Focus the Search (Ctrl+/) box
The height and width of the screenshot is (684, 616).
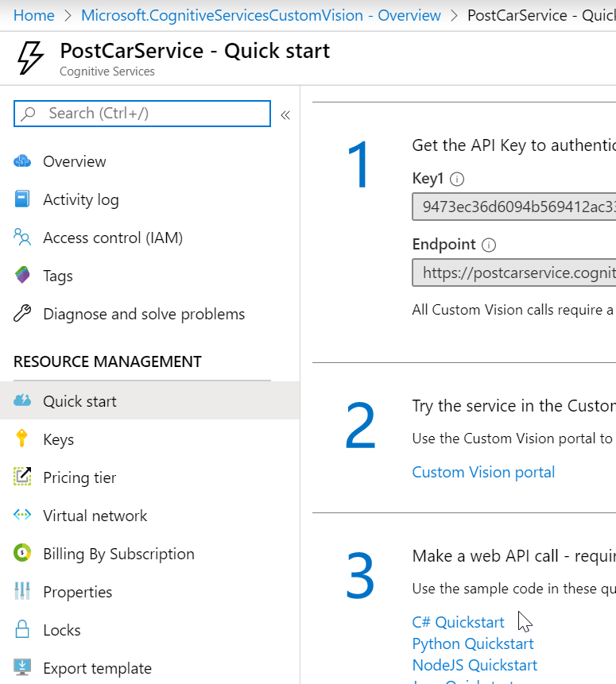point(142,114)
